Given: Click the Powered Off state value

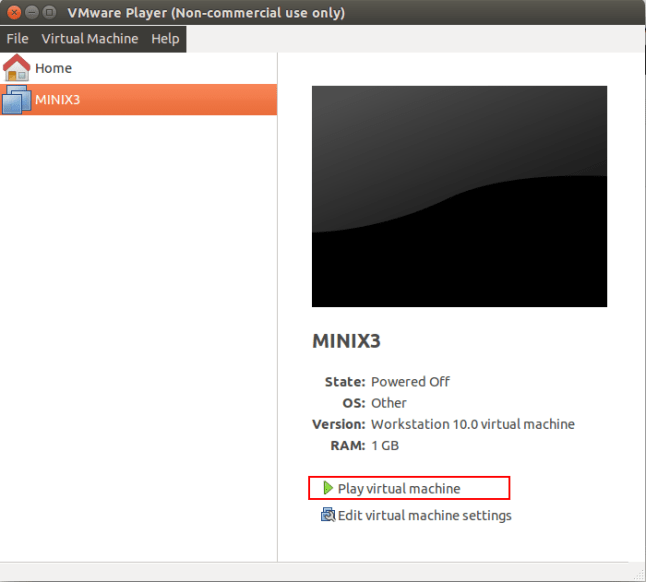Looking at the screenshot, I should click(410, 382).
